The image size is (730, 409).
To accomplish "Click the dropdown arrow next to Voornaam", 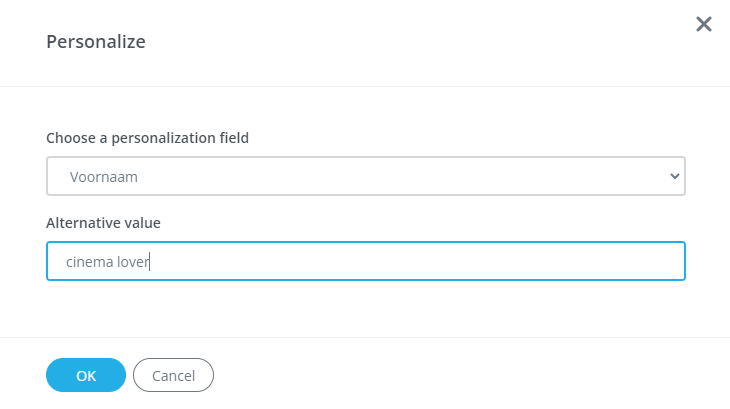I will (x=673, y=176).
